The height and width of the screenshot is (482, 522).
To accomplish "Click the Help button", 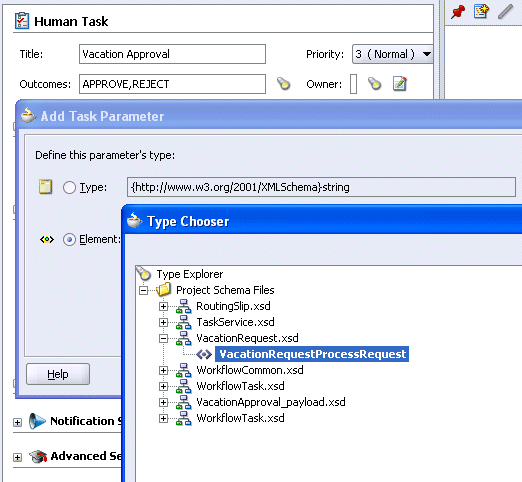I will pyautogui.click(x=58, y=374).
